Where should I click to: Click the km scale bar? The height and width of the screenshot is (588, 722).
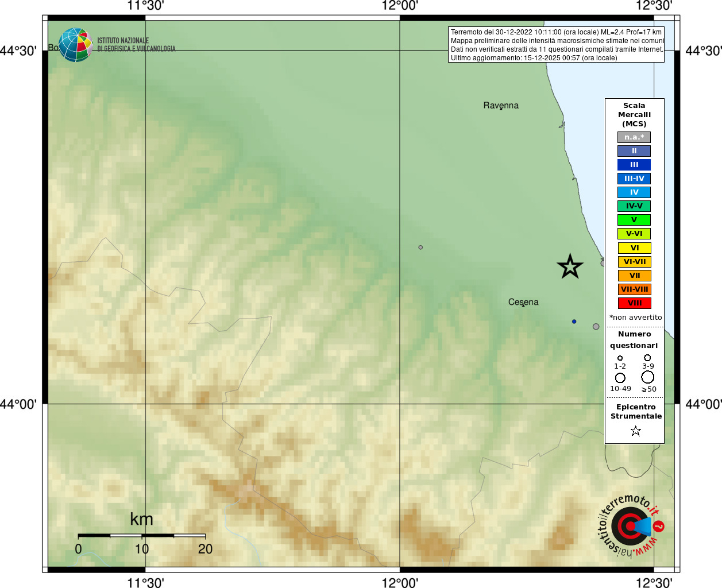142,535
